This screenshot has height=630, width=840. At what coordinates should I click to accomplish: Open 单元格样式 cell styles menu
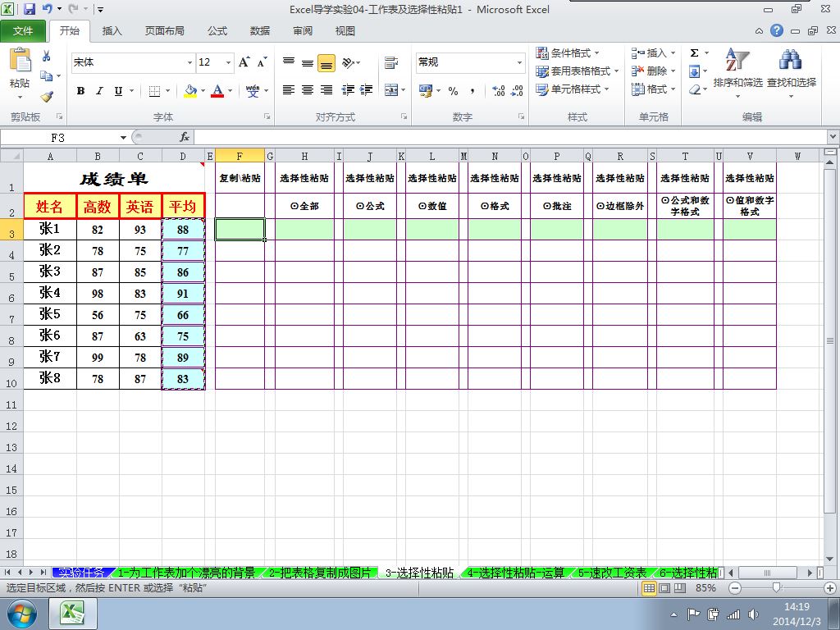[x=572, y=89]
